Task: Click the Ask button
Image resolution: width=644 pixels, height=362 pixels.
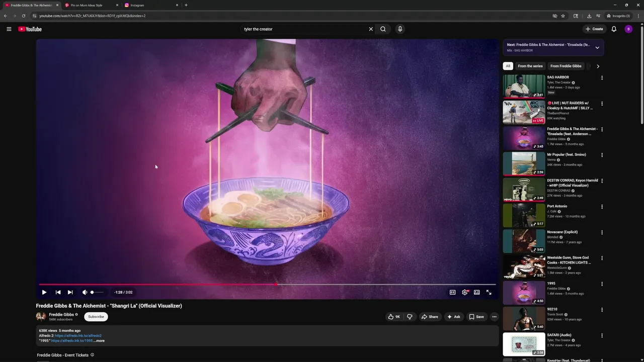Action: [453, 317]
